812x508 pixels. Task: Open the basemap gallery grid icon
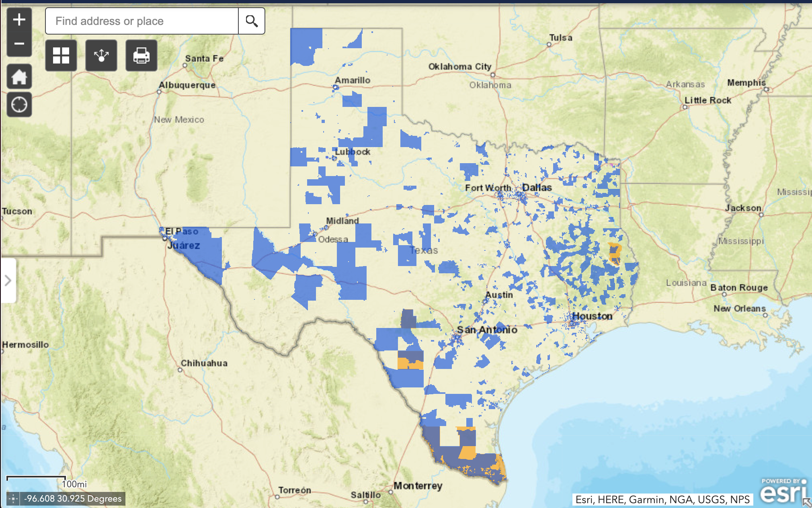pos(61,55)
